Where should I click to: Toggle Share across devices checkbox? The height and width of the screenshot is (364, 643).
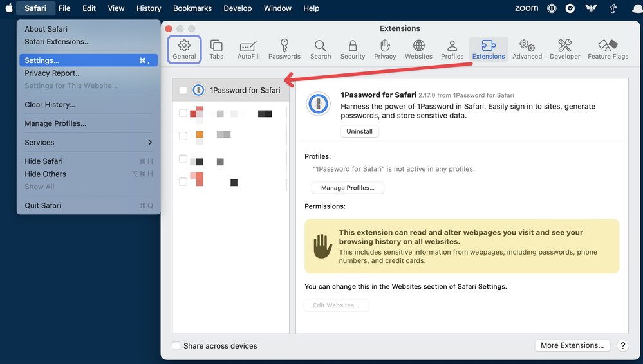pyautogui.click(x=176, y=346)
